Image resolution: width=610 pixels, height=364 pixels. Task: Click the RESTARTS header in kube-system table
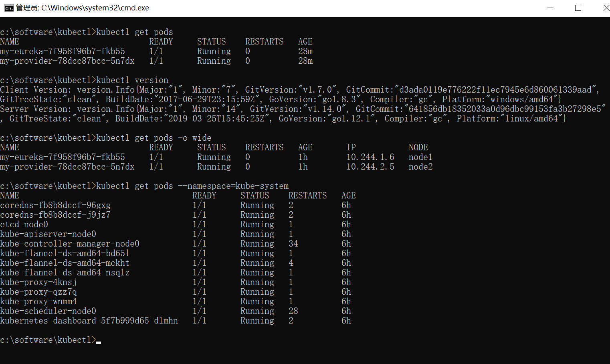[308, 196]
